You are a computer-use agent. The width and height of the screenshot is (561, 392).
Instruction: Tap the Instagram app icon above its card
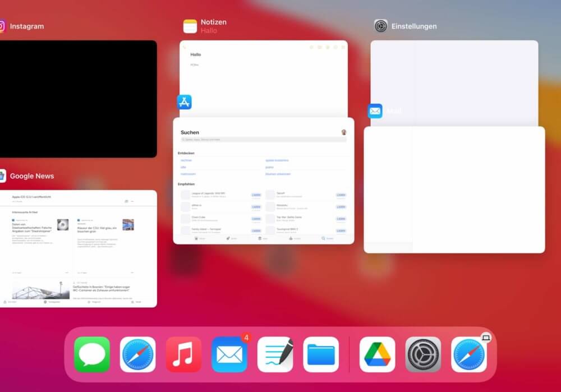coord(2,26)
